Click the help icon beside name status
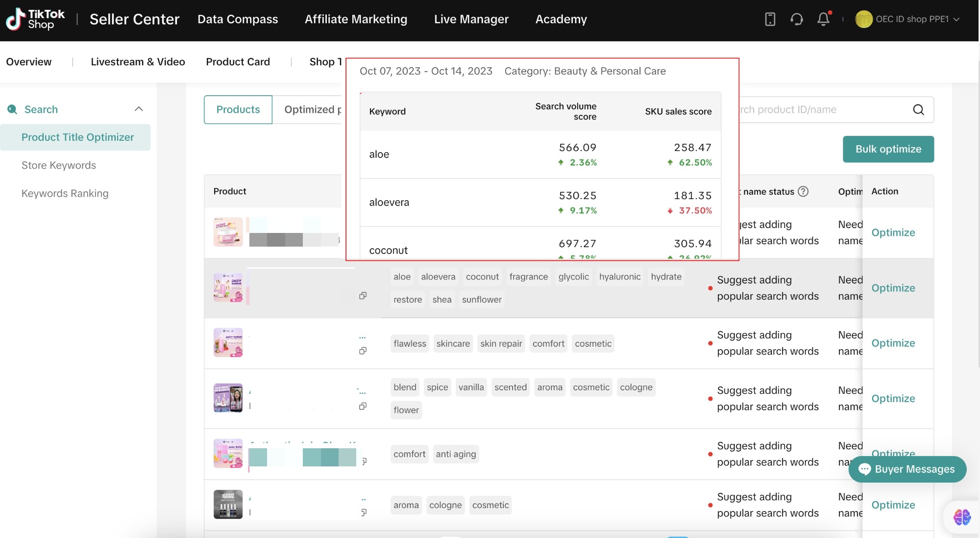 [x=803, y=191]
